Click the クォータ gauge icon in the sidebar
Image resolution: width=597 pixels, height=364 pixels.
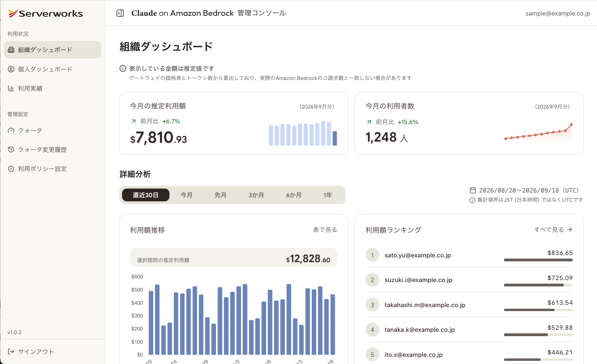pyautogui.click(x=11, y=130)
